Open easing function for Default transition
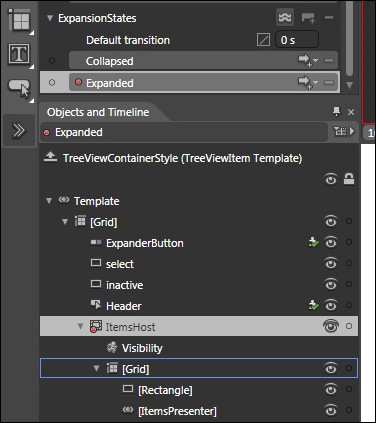Image resolution: width=376 pixels, height=423 pixels. tap(263, 40)
